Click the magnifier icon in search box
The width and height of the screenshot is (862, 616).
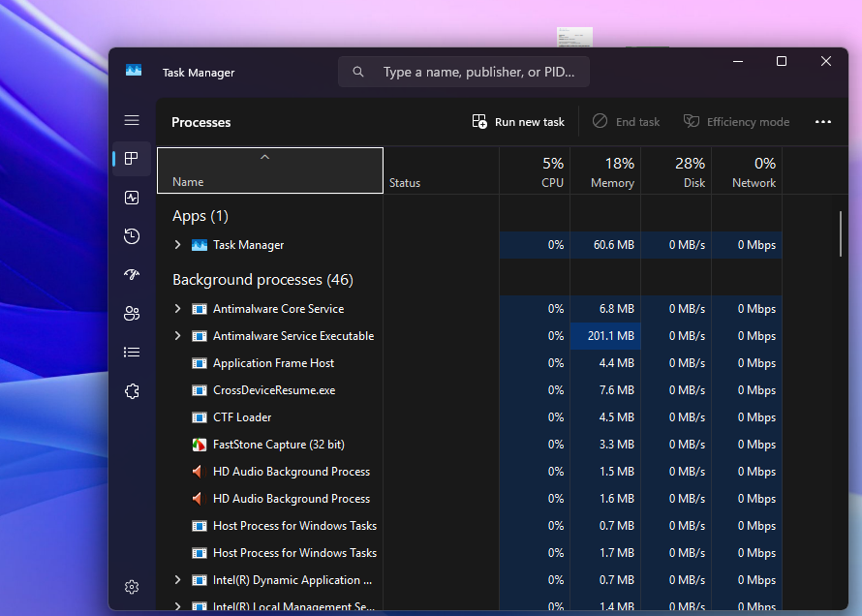pyautogui.click(x=358, y=72)
